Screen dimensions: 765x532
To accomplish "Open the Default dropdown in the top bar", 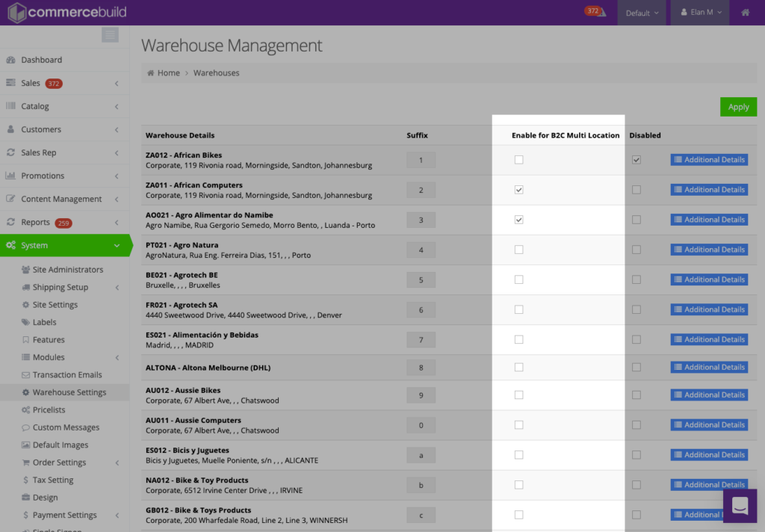I will click(x=641, y=12).
